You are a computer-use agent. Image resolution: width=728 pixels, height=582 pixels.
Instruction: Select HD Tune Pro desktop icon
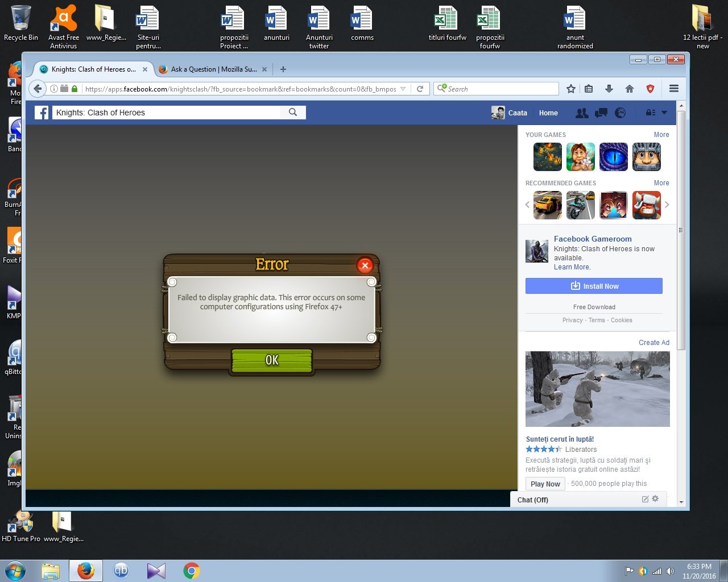pyautogui.click(x=21, y=526)
